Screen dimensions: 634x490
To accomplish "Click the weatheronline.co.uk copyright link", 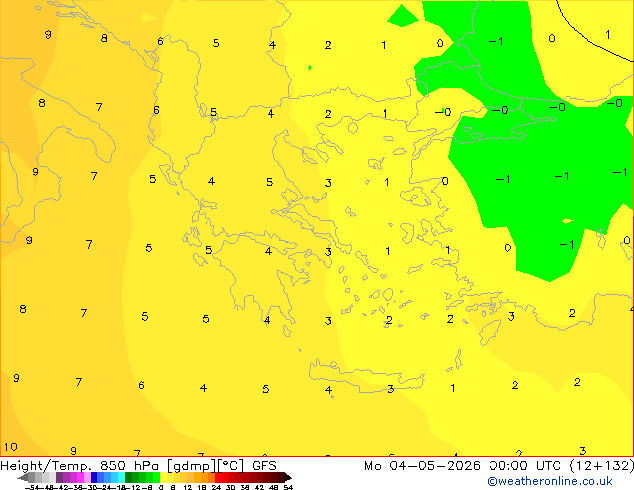I will point(550,481).
